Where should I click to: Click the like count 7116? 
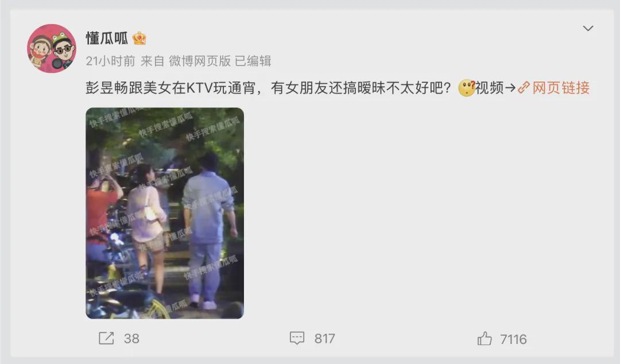coord(513,339)
